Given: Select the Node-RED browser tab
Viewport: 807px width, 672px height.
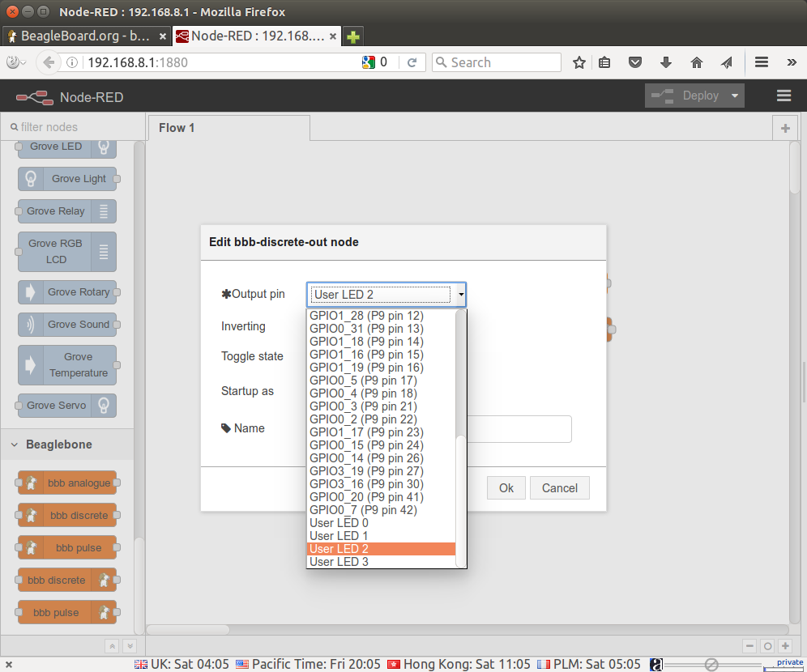Looking at the screenshot, I should pyautogui.click(x=256, y=36).
